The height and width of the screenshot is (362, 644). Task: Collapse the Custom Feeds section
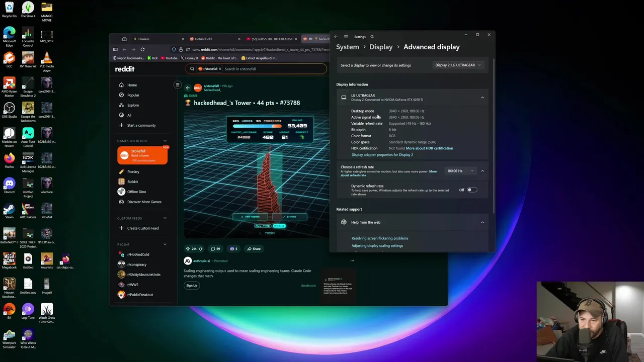[165, 218]
